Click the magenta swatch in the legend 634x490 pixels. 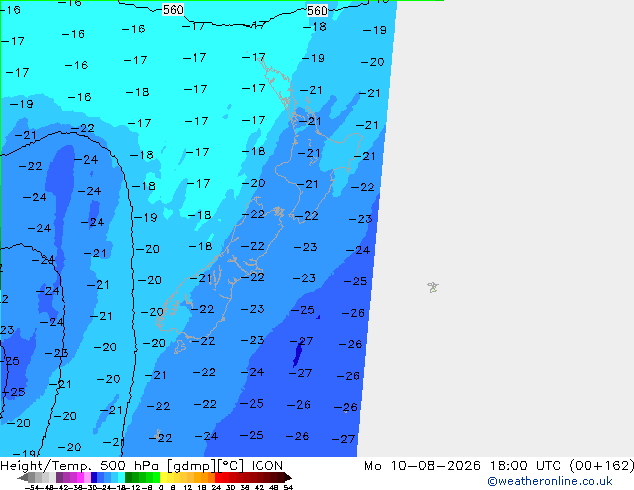point(80,477)
